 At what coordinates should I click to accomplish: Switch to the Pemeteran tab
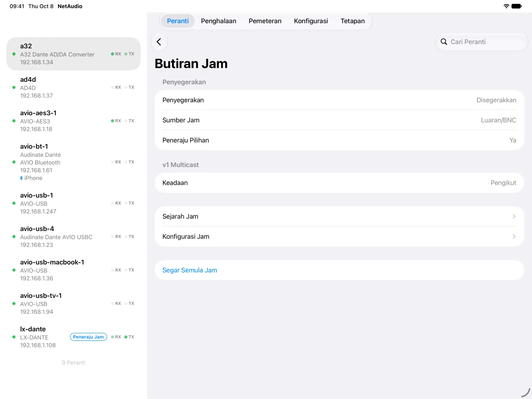coord(265,21)
